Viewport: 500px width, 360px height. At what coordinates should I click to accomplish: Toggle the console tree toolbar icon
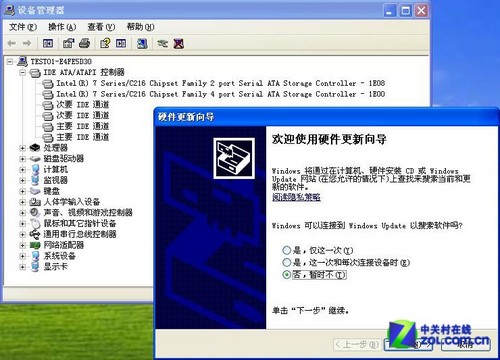click(x=48, y=43)
